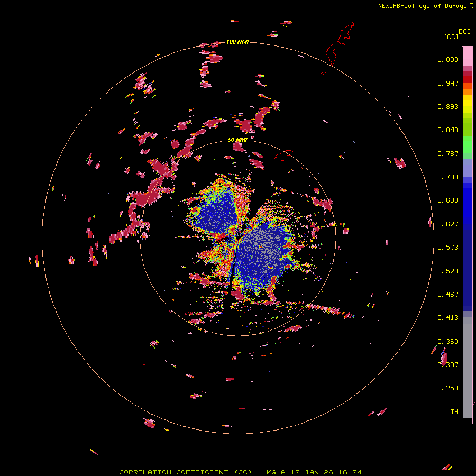Click the 0.360 scale label

point(448,342)
